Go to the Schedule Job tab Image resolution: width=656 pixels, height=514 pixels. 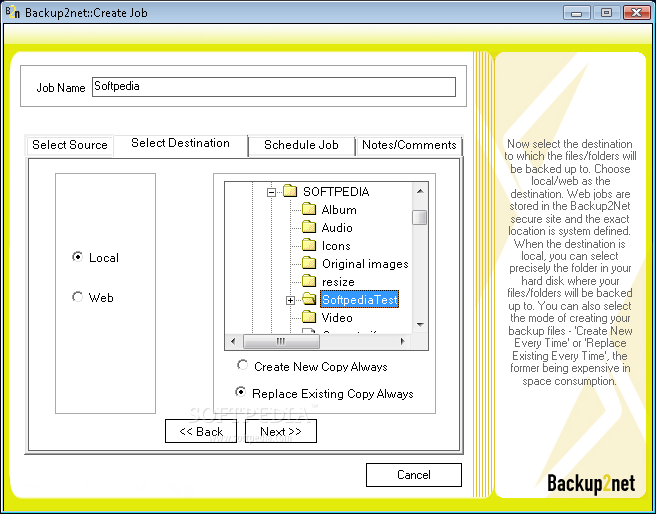(301, 145)
